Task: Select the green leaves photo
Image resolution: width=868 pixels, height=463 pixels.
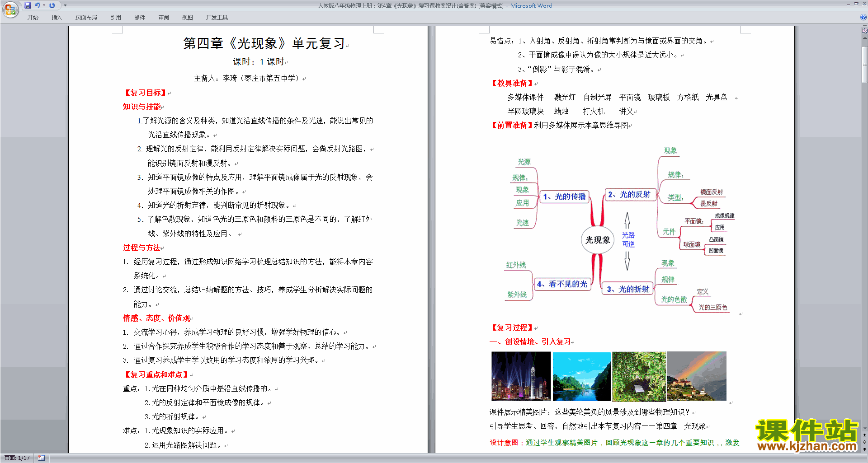Action: [639, 377]
